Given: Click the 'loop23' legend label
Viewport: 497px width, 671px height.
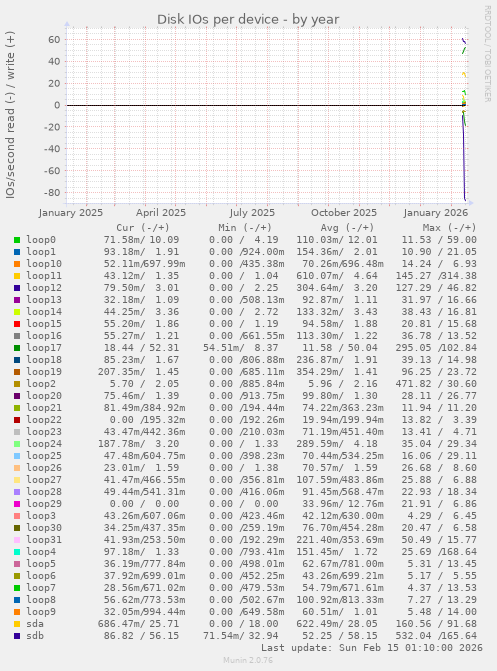Looking at the screenshot, I should click(x=44, y=431).
